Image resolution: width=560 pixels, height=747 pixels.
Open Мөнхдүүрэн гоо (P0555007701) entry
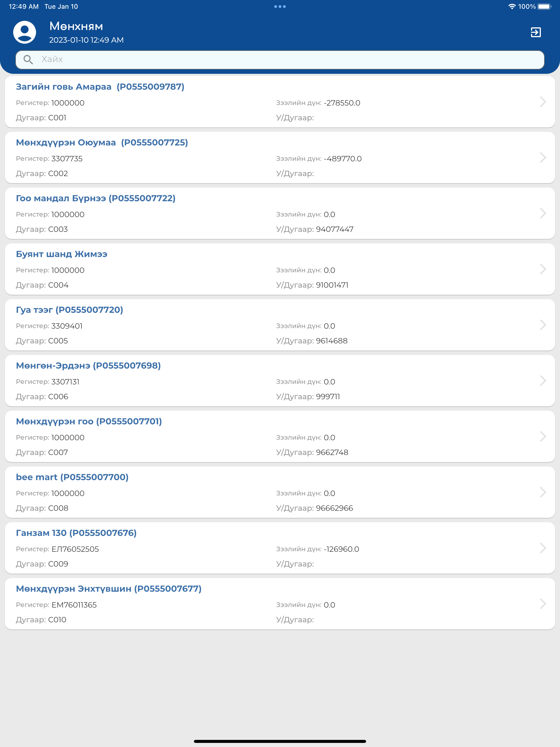point(280,436)
